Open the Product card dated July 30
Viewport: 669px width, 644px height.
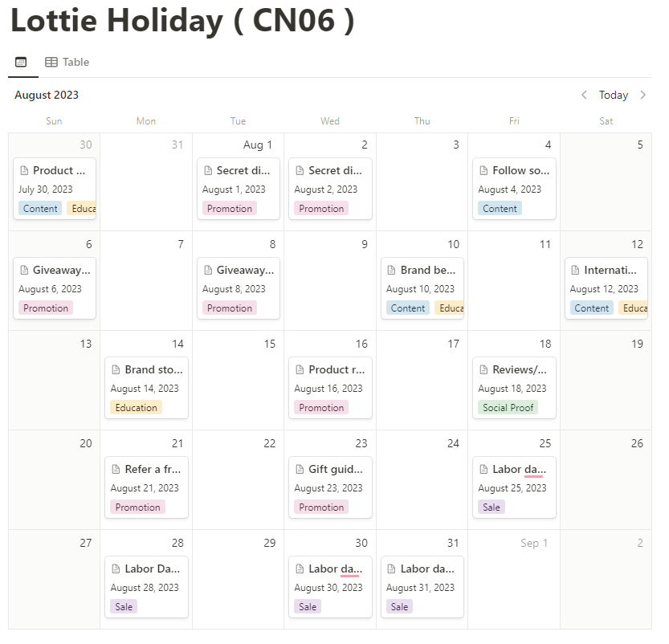(55, 171)
